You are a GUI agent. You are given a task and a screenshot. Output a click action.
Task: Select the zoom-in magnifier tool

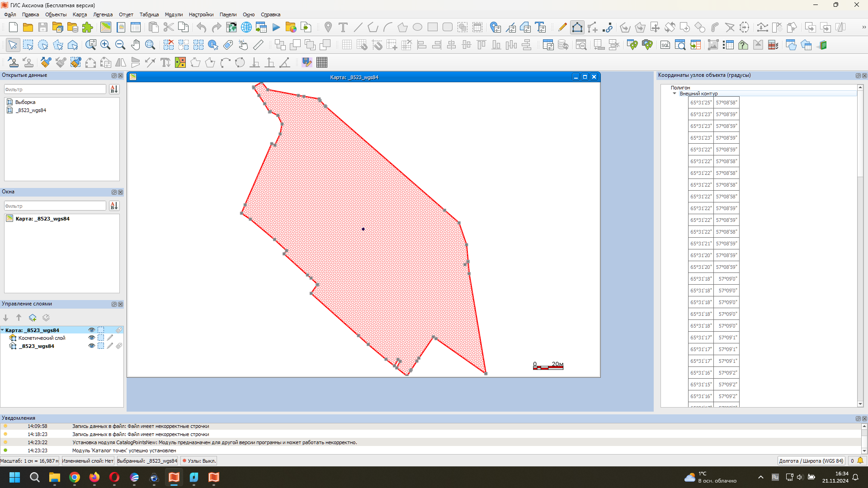pyautogui.click(x=105, y=45)
